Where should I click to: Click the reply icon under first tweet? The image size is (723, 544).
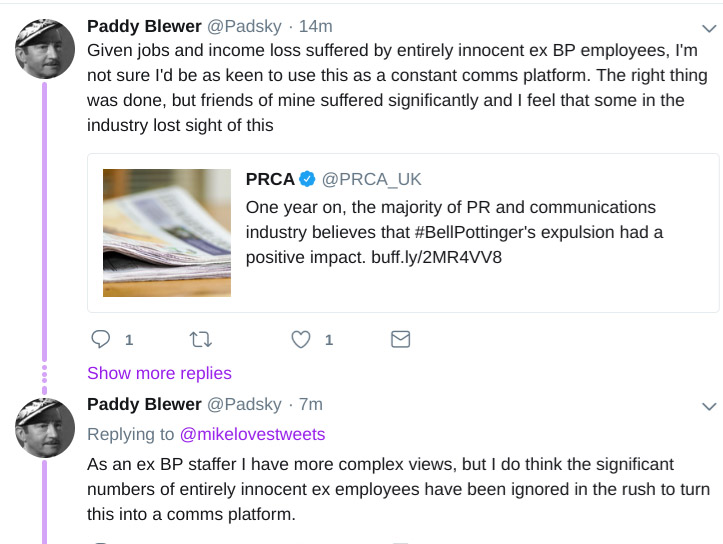pyautogui.click(x=101, y=339)
